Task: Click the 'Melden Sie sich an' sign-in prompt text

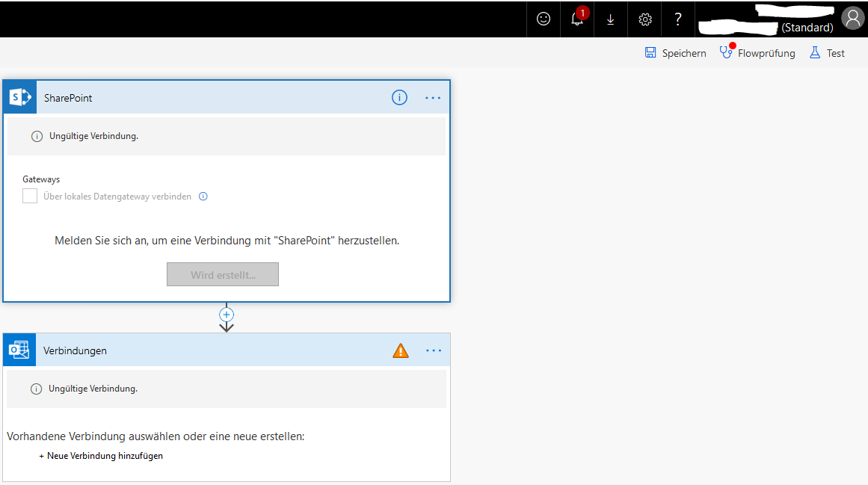Action: point(227,241)
